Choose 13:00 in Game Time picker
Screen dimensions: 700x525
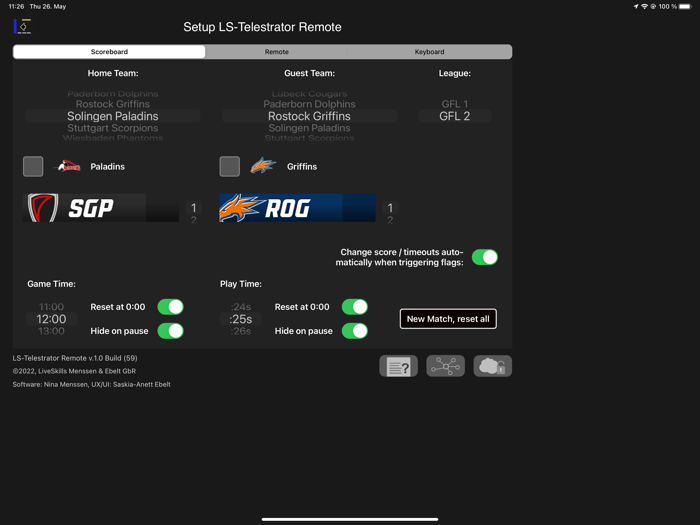pyautogui.click(x=51, y=331)
